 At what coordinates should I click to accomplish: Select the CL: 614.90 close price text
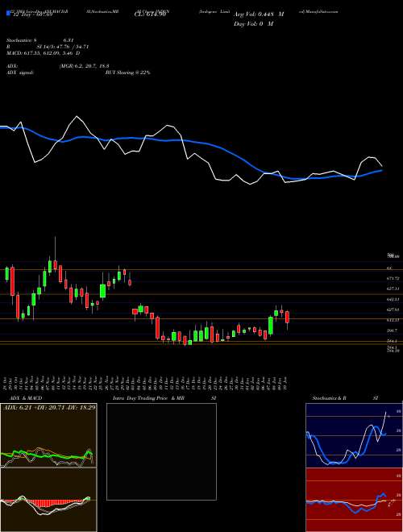(x=150, y=15)
